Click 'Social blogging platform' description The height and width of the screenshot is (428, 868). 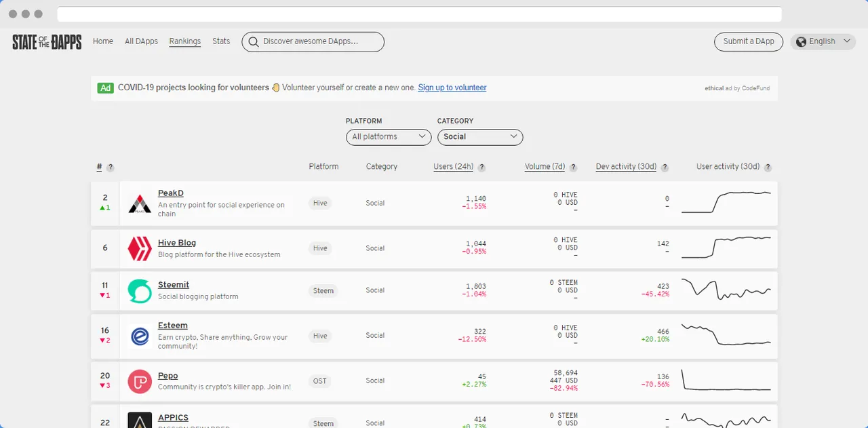[x=198, y=297]
